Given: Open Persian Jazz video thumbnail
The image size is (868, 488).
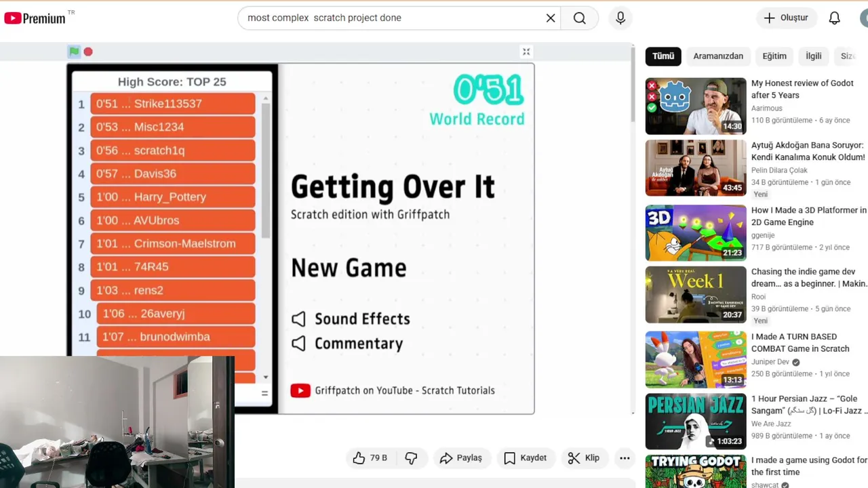Looking at the screenshot, I should [x=696, y=422].
